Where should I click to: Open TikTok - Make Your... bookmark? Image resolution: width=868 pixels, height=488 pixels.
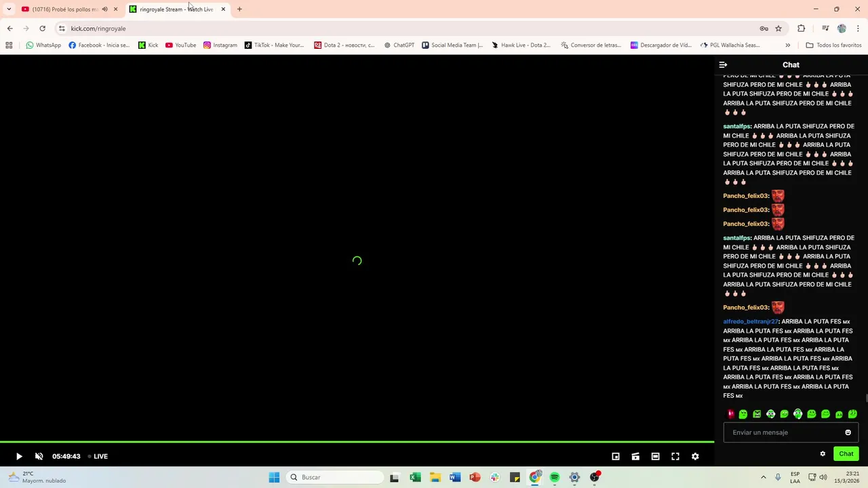pos(274,45)
